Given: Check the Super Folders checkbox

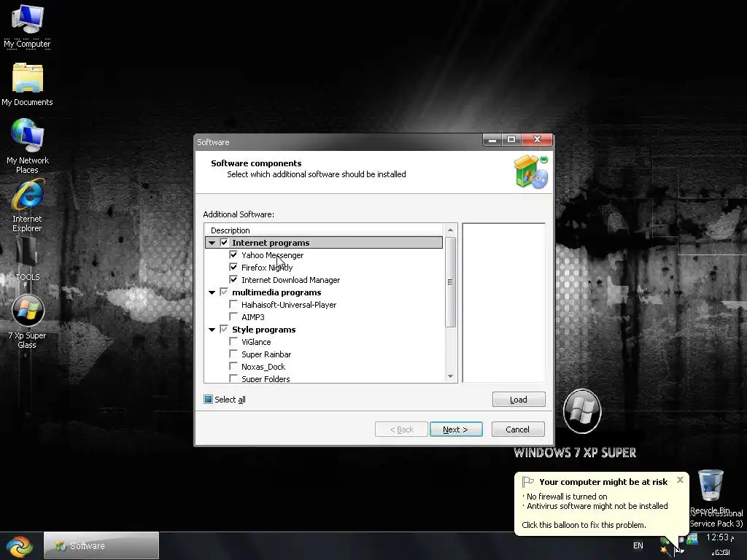Looking at the screenshot, I should (233, 378).
